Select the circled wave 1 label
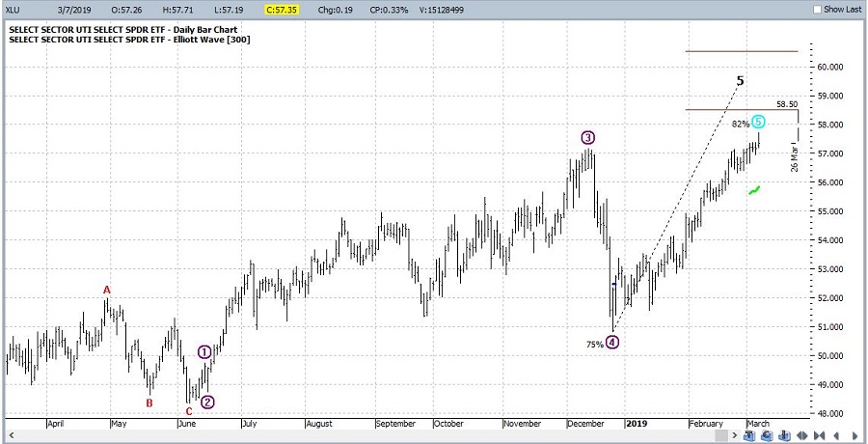This screenshot has height=444, width=868. tap(204, 351)
